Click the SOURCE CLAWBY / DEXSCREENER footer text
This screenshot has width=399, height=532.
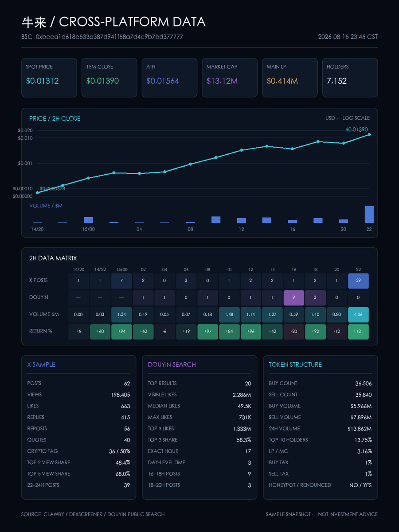(x=93, y=514)
